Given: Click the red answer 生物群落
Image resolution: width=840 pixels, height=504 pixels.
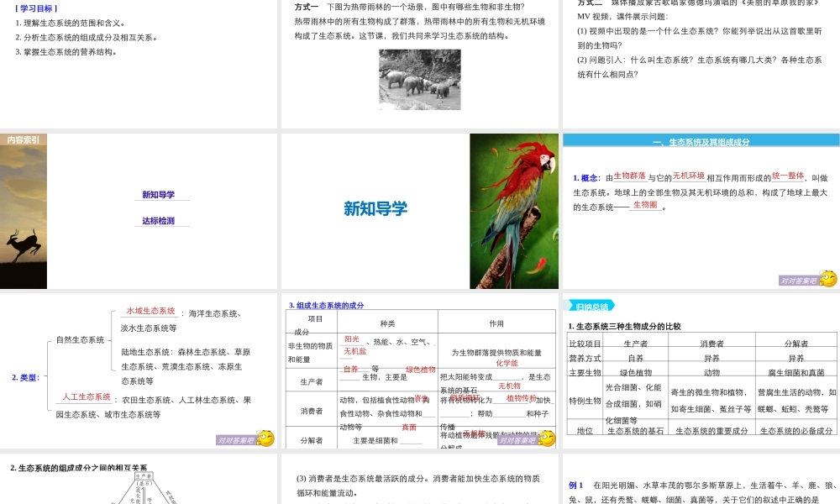Looking at the screenshot, I should pos(629,176).
